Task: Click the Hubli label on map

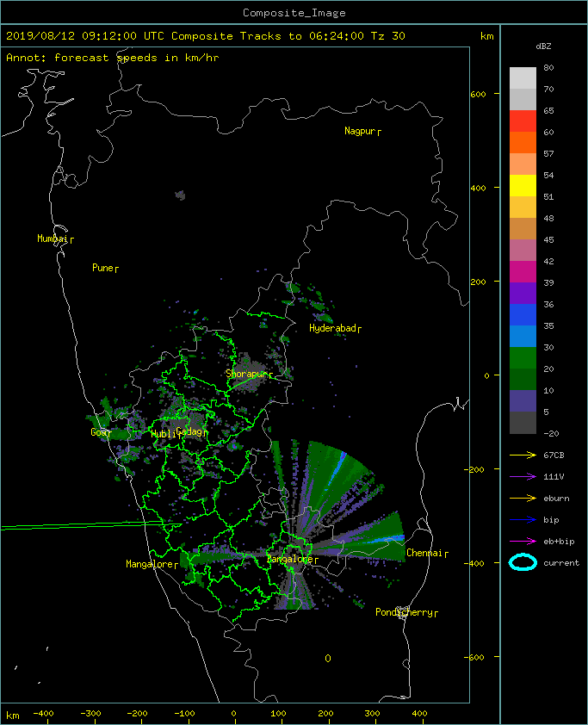Action: click(165, 434)
